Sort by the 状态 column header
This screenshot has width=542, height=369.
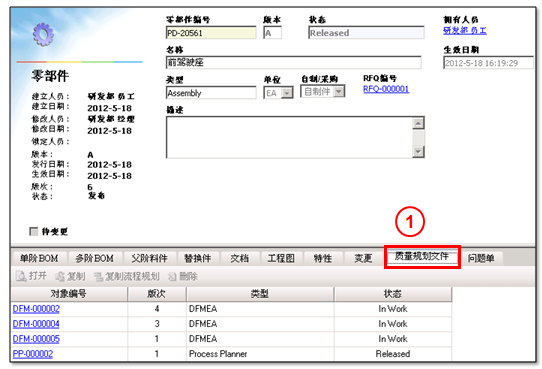click(x=393, y=294)
